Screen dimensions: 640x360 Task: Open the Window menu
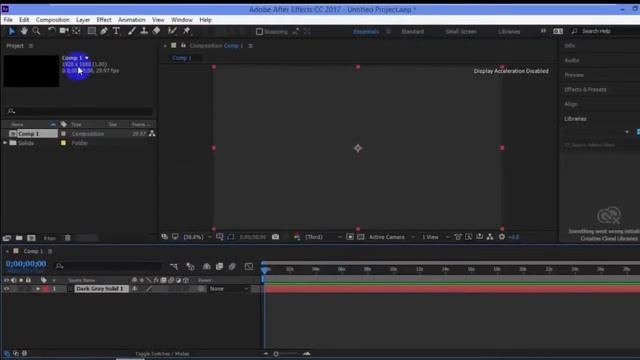pos(182,20)
